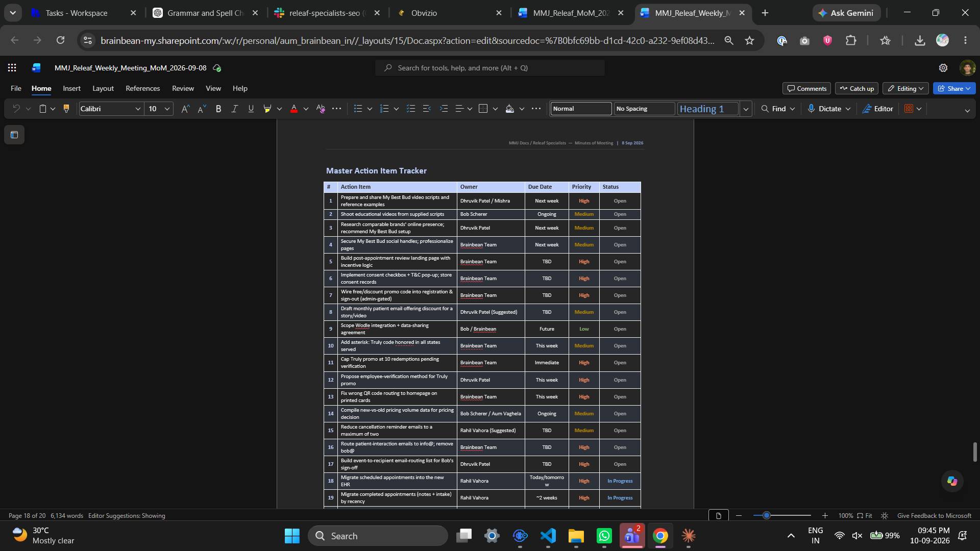Open the navigation pane icon
This screenshot has height=551, width=980.
coord(14,135)
